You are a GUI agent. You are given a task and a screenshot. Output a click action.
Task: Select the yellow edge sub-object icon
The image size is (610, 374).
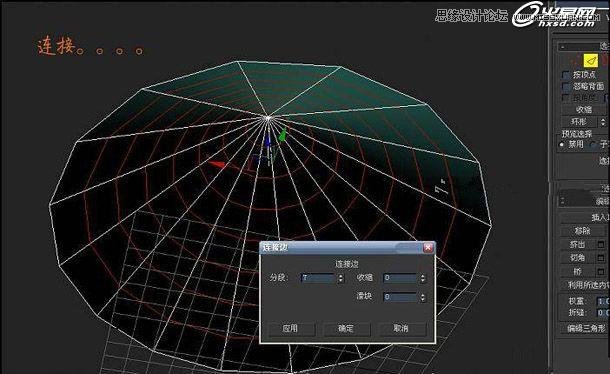(x=591, y=60)
